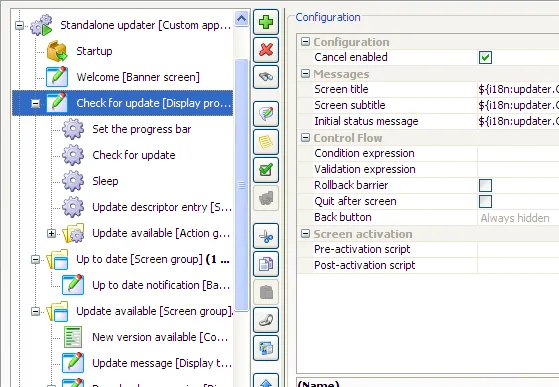Click gear icon beside Sleep action
Image resolution: width=559 pixels, height=387 pixels.
[x=73, y=181]
